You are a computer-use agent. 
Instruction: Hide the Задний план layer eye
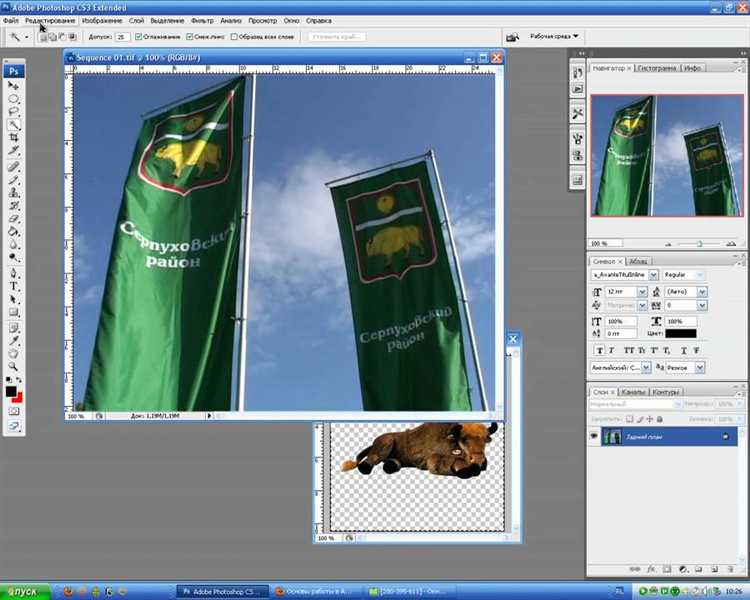click(594, 437)
